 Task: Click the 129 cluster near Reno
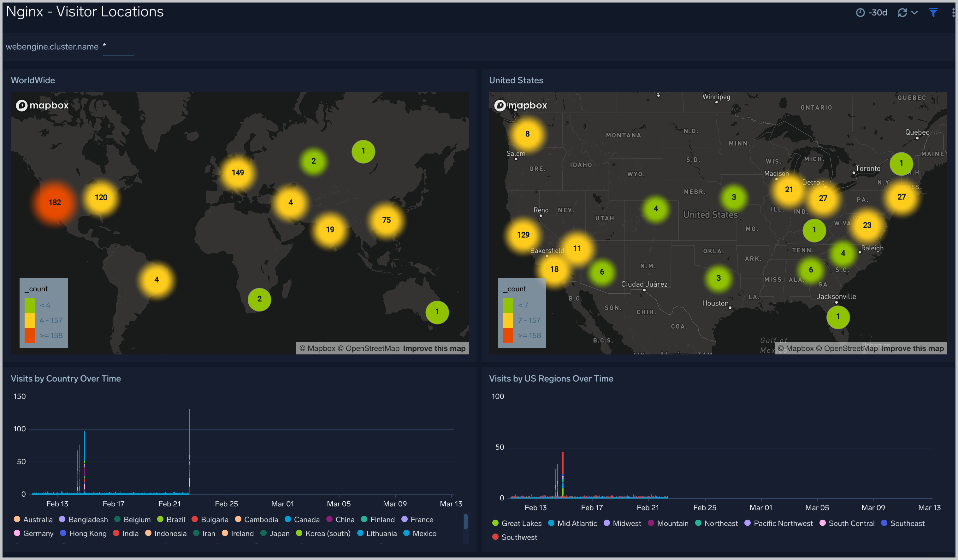coord(523,235)
